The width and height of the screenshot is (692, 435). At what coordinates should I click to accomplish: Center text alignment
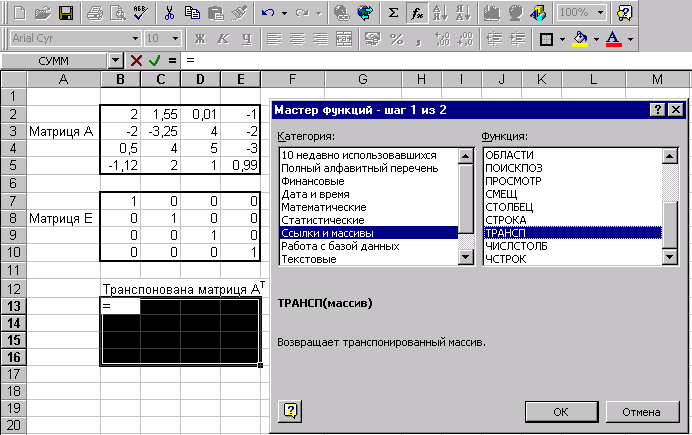click(297, 39)
